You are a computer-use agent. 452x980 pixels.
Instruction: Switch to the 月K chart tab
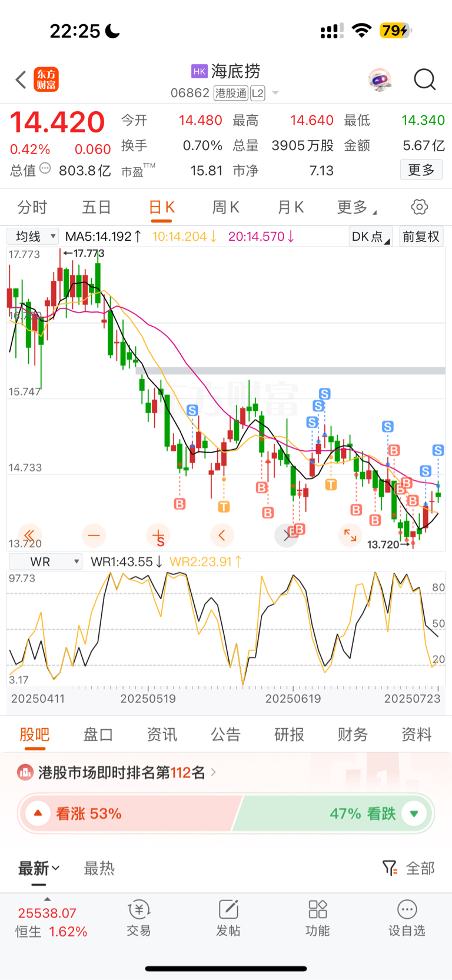(290, 207)
